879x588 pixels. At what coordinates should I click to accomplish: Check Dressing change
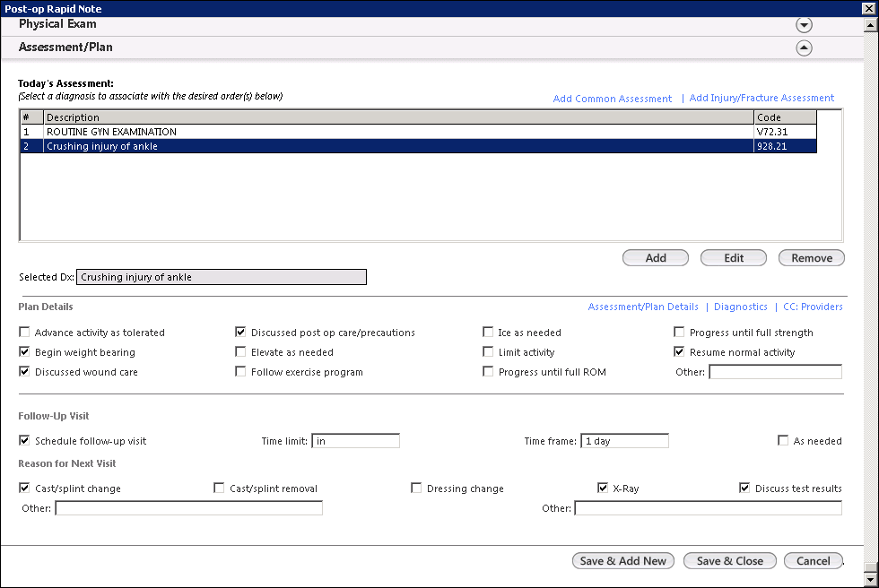(416, 488)
